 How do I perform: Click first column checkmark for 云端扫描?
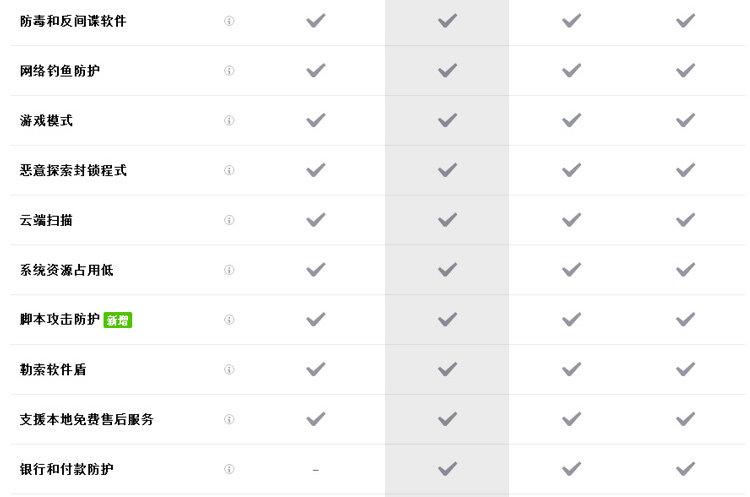(316, 220)
